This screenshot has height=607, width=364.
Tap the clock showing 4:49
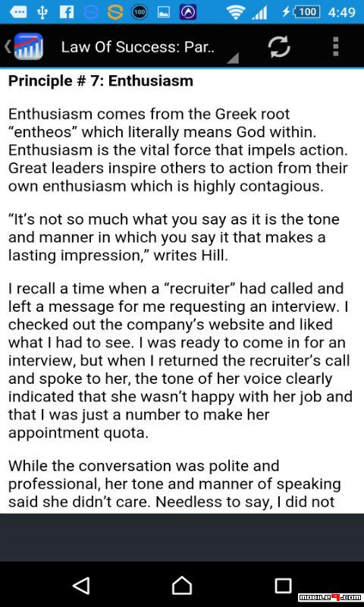click(x=341, y=13)
